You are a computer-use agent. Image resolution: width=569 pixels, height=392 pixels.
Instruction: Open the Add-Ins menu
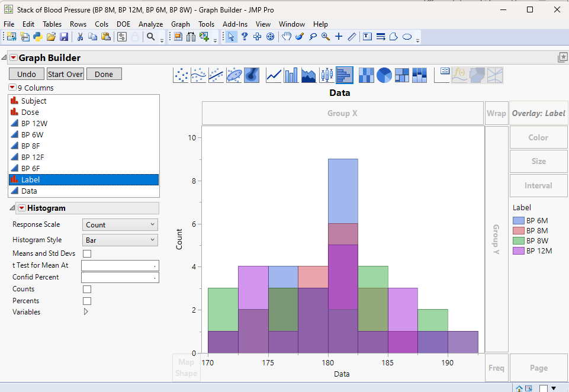235,24
